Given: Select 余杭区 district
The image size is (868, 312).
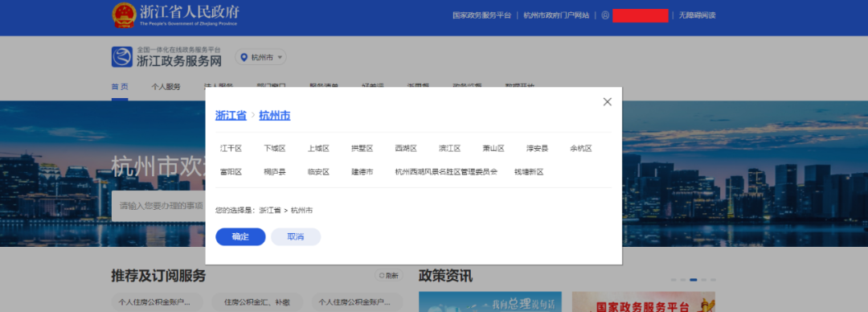Looking at the screenshot, I should coord(581,149).
